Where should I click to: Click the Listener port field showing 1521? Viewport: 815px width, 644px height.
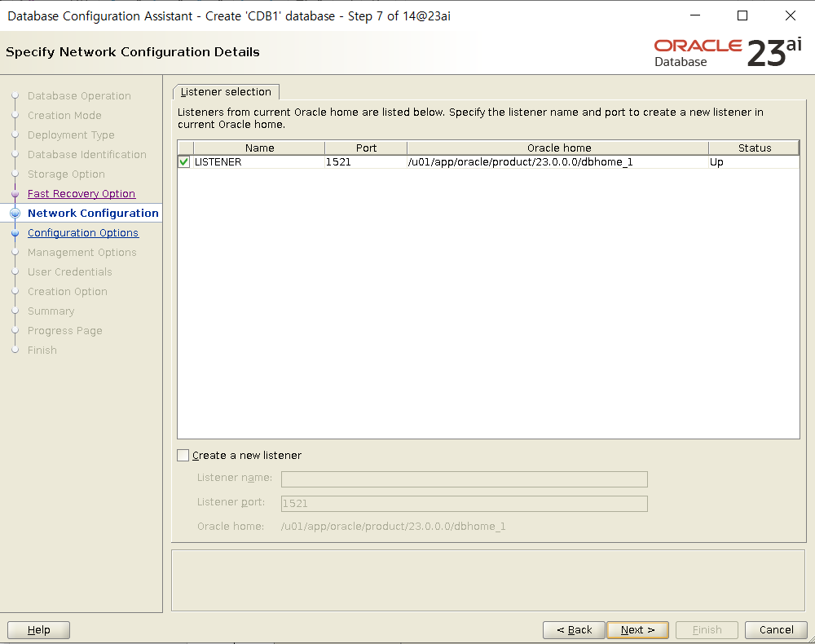pyautogui.click(x=465, y=504)
